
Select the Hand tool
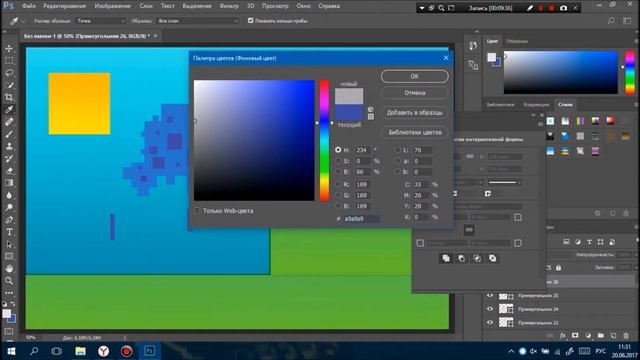pos(9,269)
